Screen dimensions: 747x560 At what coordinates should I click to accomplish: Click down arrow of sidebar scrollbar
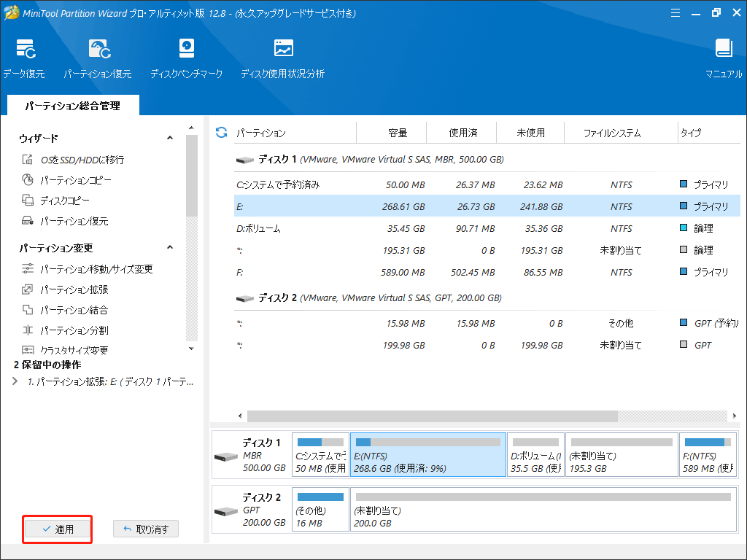point(192,349)
